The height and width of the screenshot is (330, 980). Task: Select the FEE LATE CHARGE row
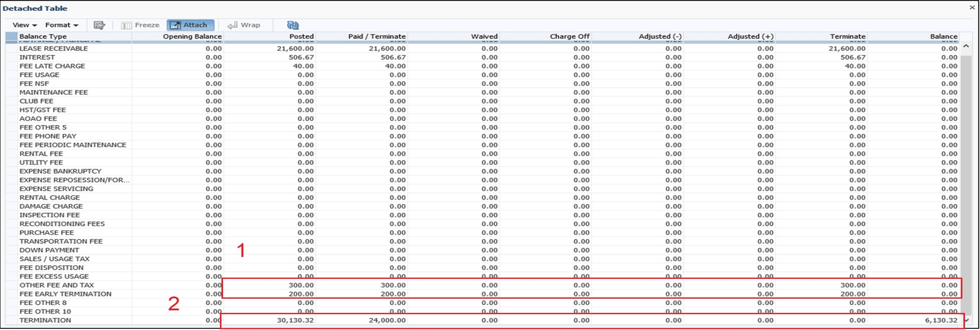482,66
